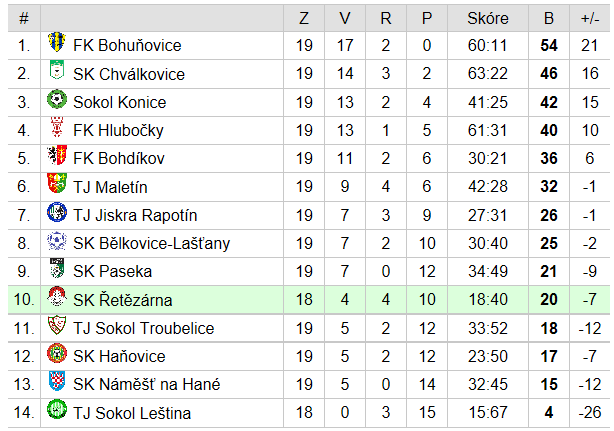614x431 pixels.
Task: Click the SK Řetězárna club logo
Action: (x=57, y=297)
